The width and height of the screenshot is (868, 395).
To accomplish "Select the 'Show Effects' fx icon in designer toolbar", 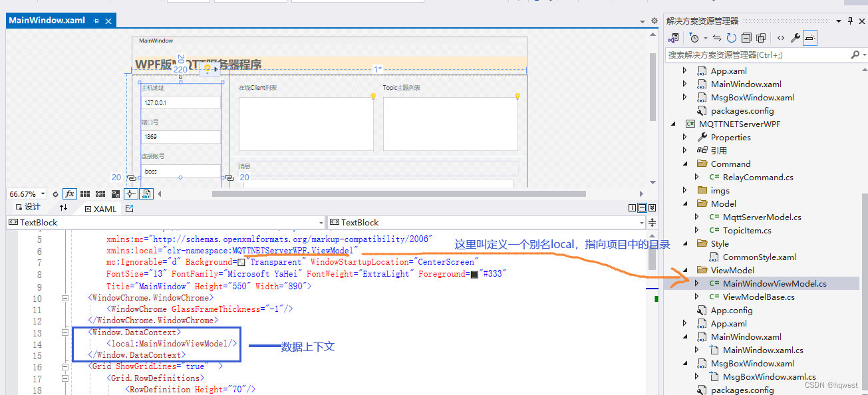I will tap(69, 194).
